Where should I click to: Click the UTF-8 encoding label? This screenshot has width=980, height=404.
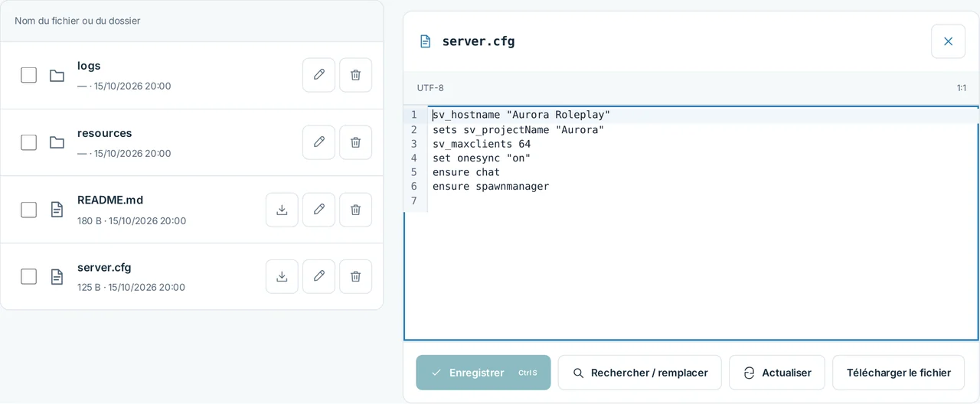point(430,88)
